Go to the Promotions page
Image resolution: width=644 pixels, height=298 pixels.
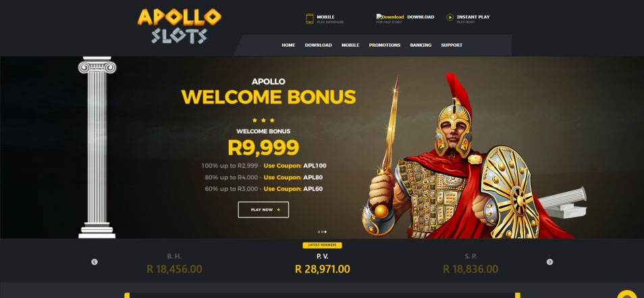coord(384,45)
